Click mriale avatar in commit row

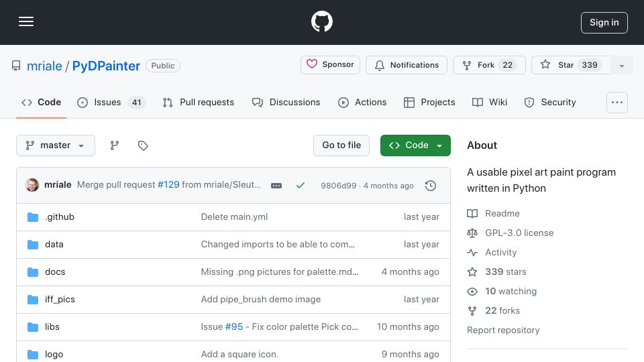click(32, 185)
